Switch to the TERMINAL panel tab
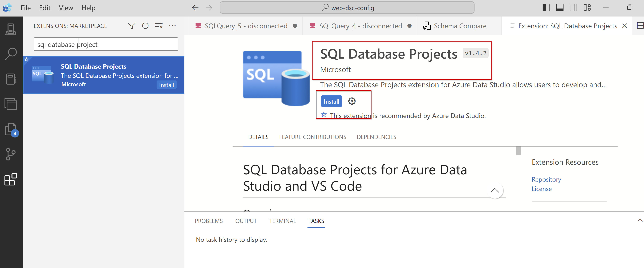 pos(282,221)
